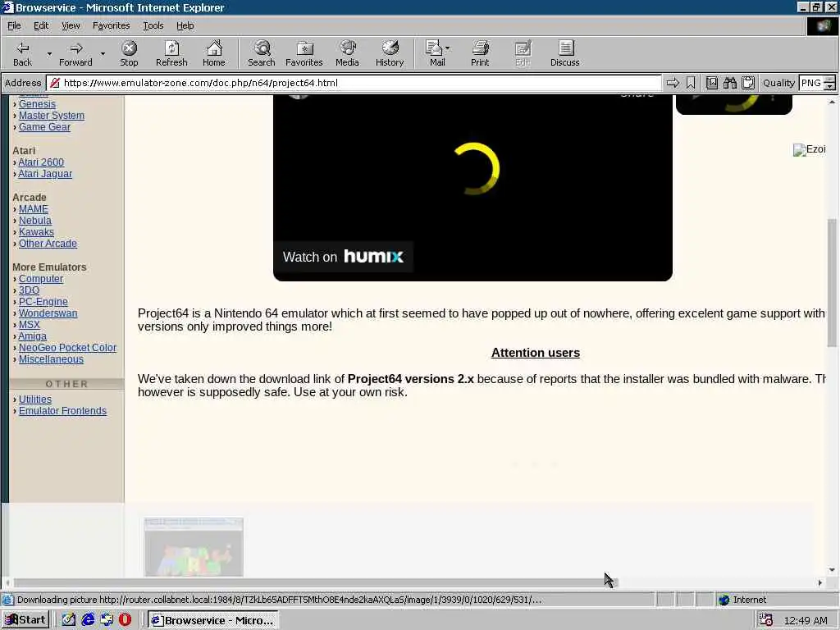This screenshot has height=630, width=840.
Task: Open the Master System link
Action: point(52,115)
